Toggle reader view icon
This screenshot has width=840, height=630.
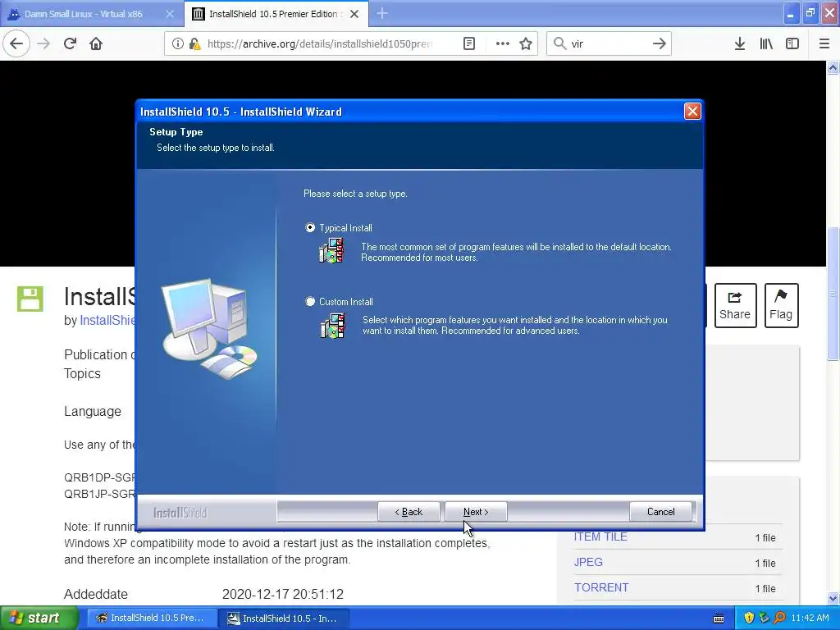click(468, 43)
